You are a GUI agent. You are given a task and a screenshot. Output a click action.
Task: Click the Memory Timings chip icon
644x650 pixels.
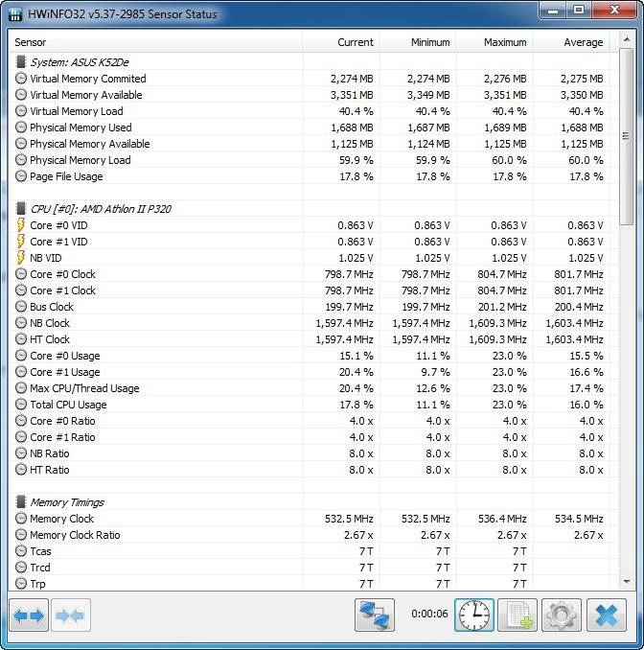pyautogui.click(x=20, y=502)
